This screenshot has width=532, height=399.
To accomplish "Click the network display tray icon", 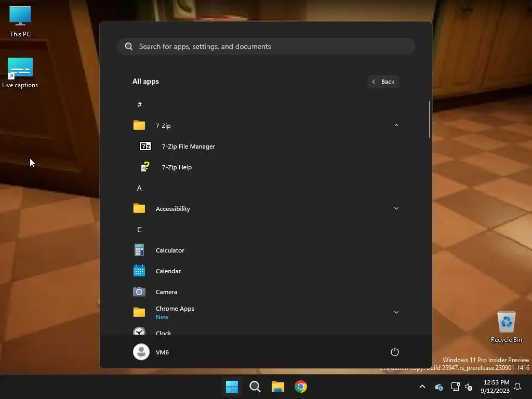I will (x=455, y=387).
